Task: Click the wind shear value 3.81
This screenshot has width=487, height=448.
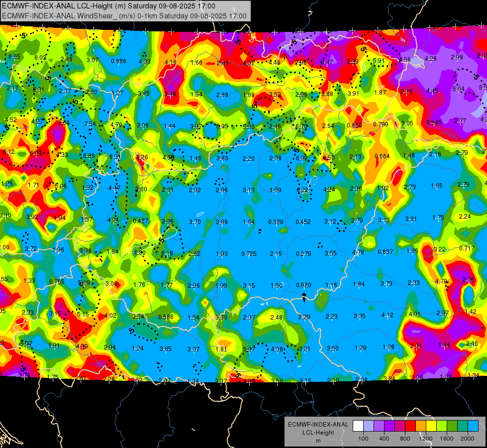Action: point(411,219)
